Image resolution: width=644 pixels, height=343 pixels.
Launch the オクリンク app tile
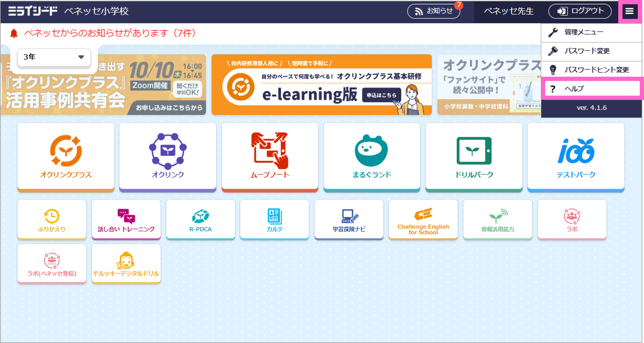click(168, 157)
